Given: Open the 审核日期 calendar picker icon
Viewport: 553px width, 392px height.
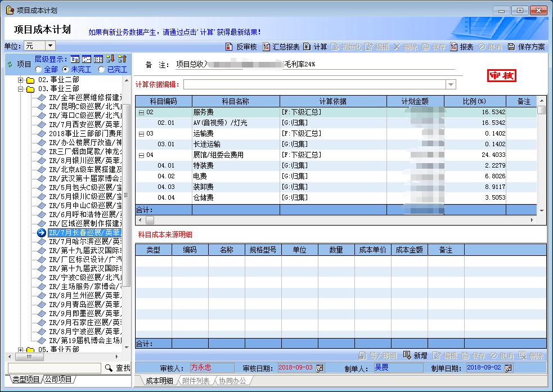Looking at the screenshot, I should pyautogui.click(x=320, y=368).
